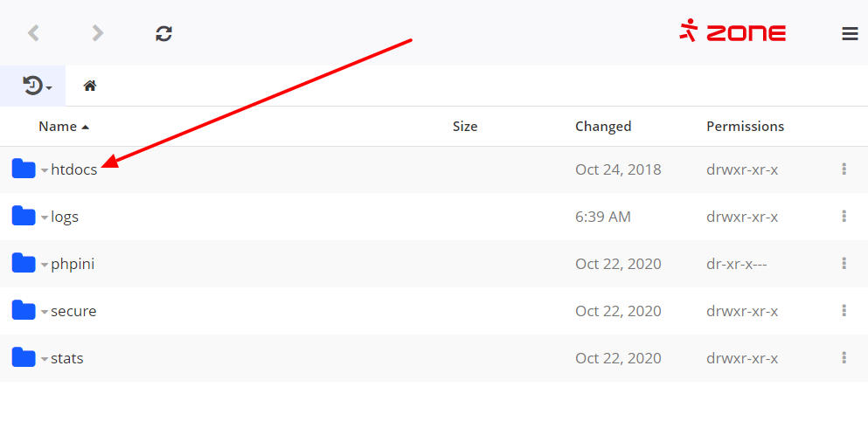Open the htdocs folder
Image resolution: width=868 pixels, height=435 pixels.
coord(74,169)
